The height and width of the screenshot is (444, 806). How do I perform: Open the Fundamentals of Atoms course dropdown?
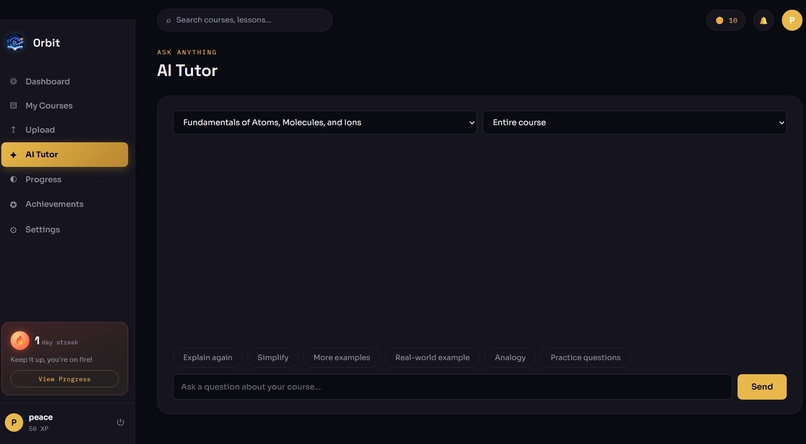tap(325, 122)
